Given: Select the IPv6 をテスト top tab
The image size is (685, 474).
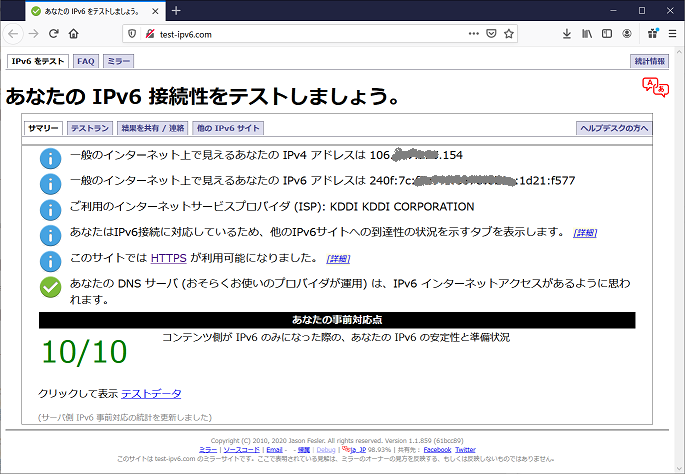Looking at the screenshot, I should coord(38,61).
